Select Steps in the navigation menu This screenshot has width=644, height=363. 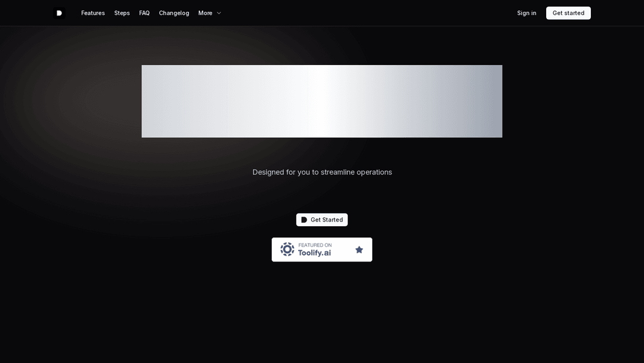tap(122, 13)
